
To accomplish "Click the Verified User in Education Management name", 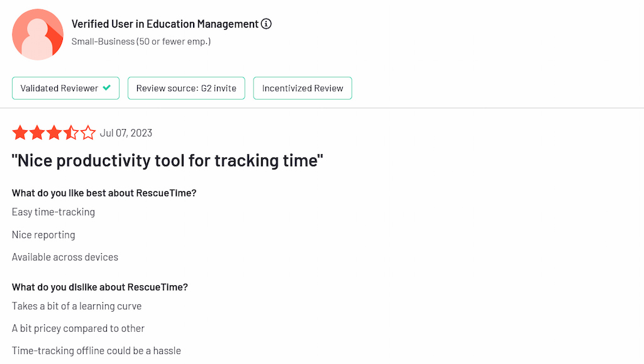I will pyautogui.click(x=165, y=23).
